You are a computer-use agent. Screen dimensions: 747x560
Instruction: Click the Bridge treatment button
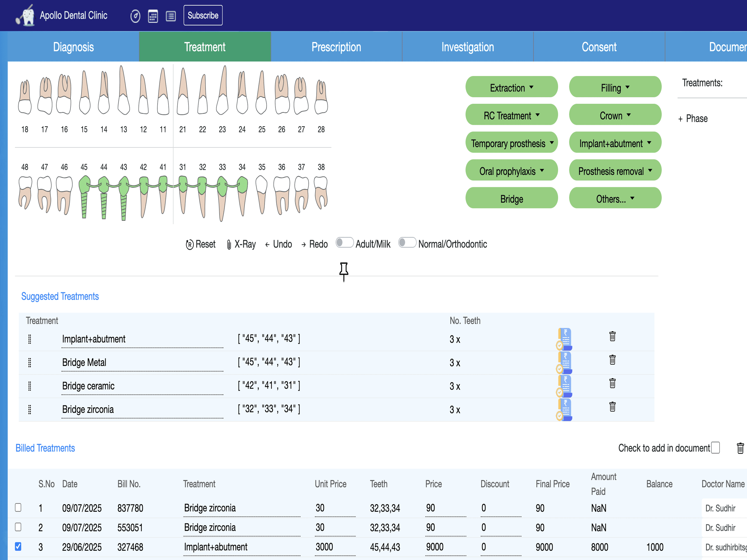[512, 198]
